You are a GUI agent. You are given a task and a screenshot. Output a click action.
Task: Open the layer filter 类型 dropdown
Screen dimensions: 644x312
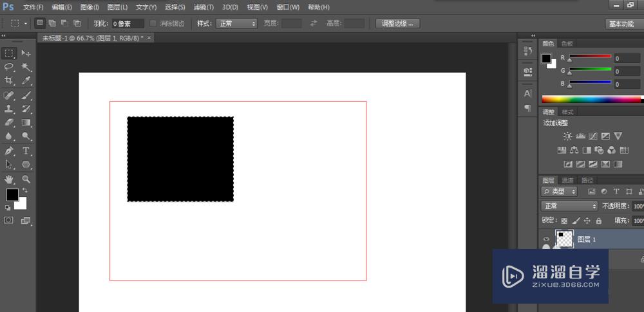tap(559, 191)
